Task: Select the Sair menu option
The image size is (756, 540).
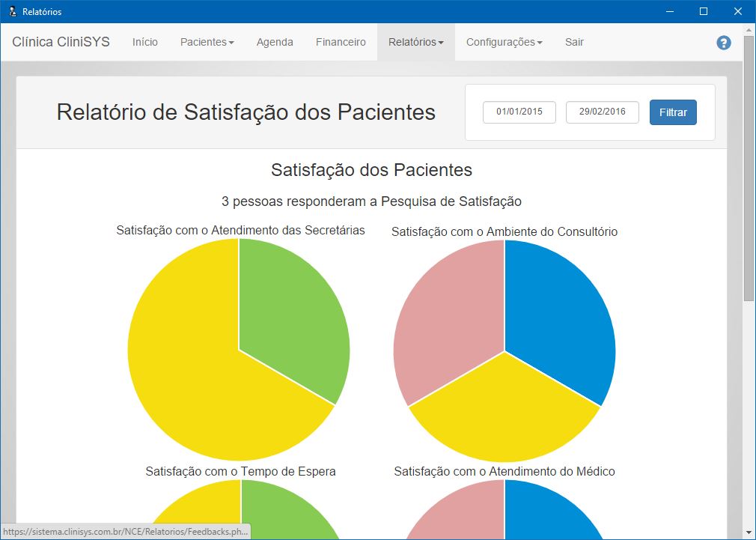Action: (x=574, y=42)
